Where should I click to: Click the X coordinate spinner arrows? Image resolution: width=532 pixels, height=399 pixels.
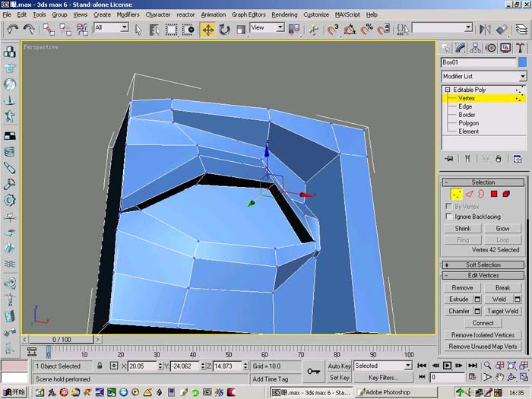pyautogui.click(x=160, y=366)
